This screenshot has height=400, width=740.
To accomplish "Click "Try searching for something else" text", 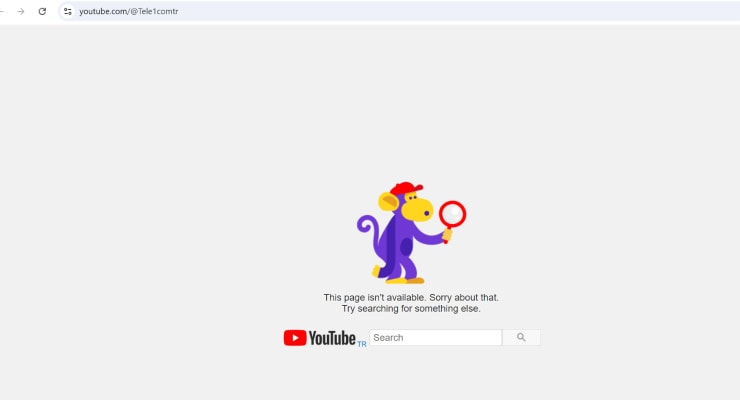I will pos(411,309).
